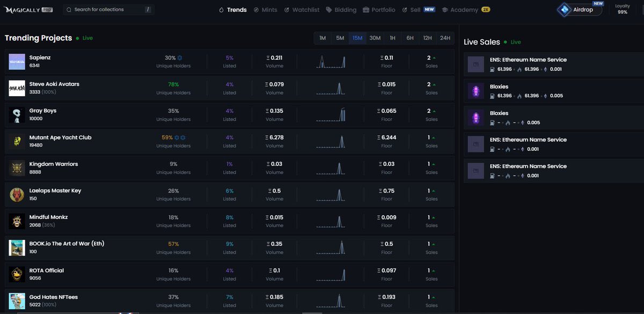This screenshot has height=314, width=644.
Task: Click the gas pump icon in Bloxies sale
Action: (493, 96)
